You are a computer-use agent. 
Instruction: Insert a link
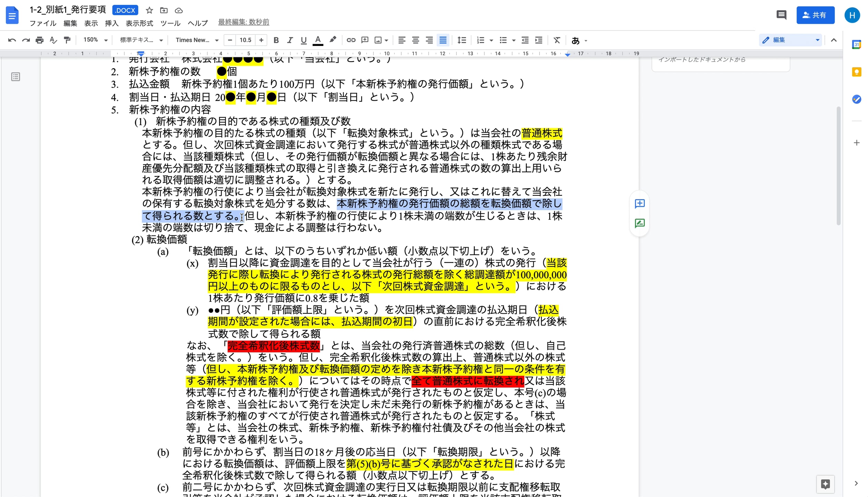(x=351, y=40)
